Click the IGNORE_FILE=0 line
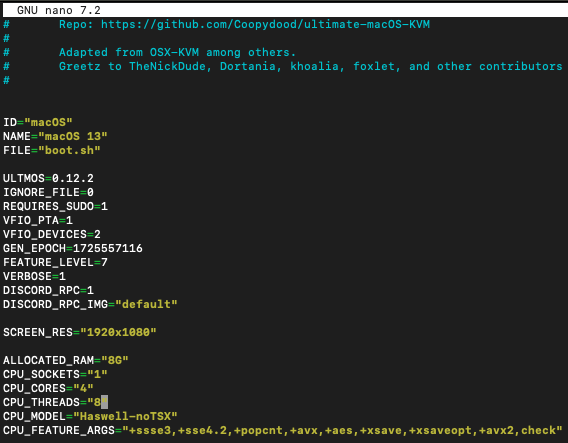This screenshot has height=443, width=568. click(48, 192)
